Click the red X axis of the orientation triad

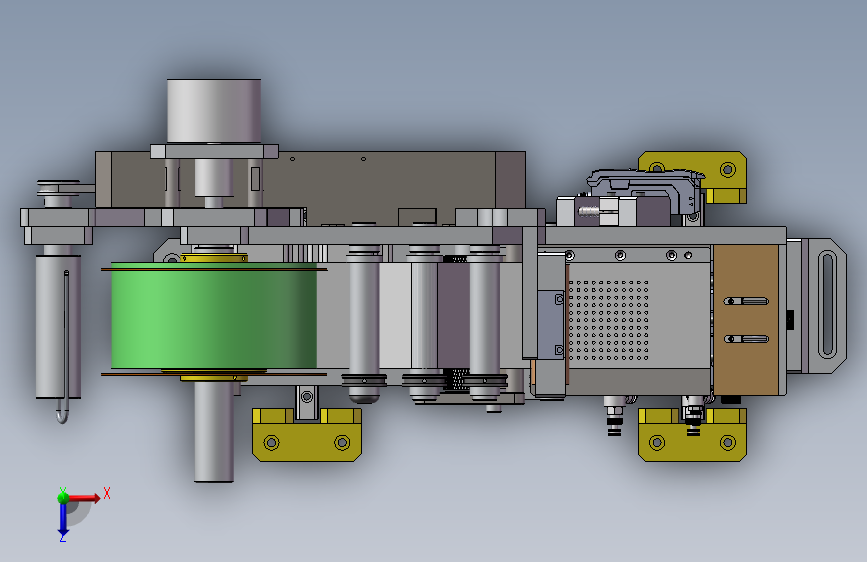click(x=84, y=498)
